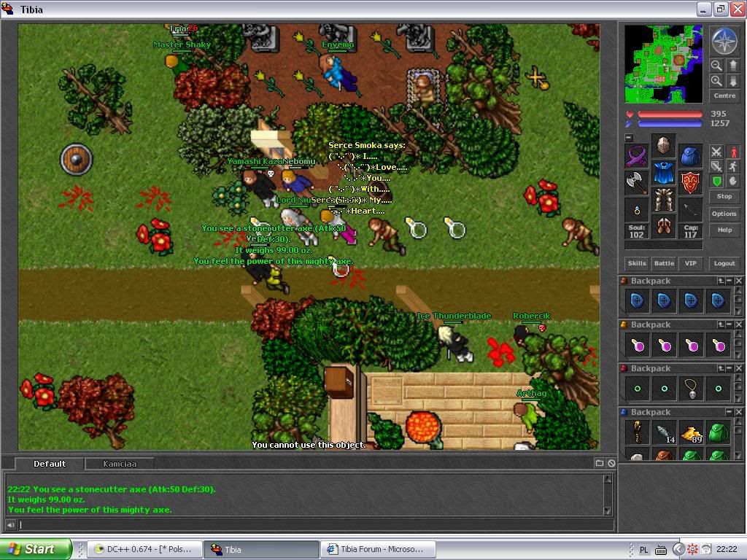Click the chat text input field
The height and width of the screenshot is (560, 747).
click(315, 525)
